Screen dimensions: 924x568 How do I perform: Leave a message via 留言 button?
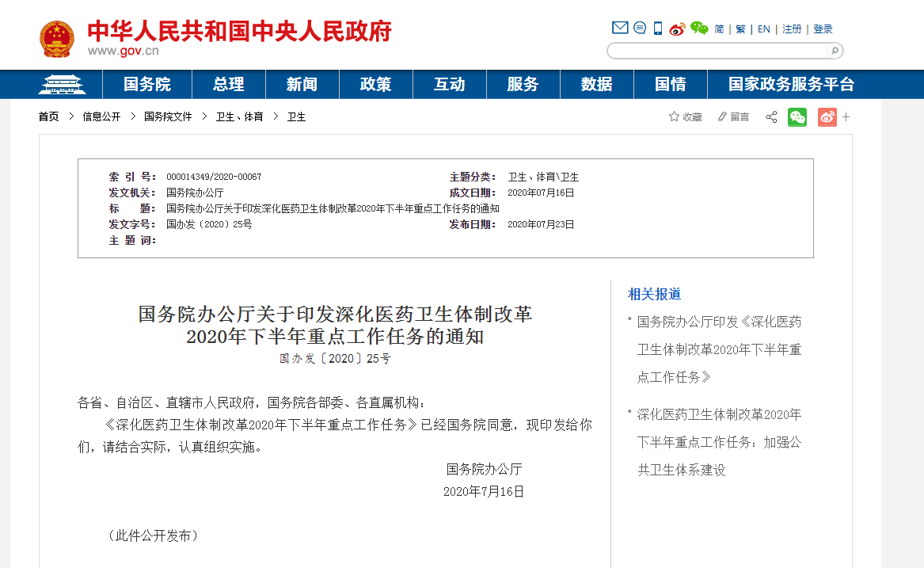[x=733, y=117]
